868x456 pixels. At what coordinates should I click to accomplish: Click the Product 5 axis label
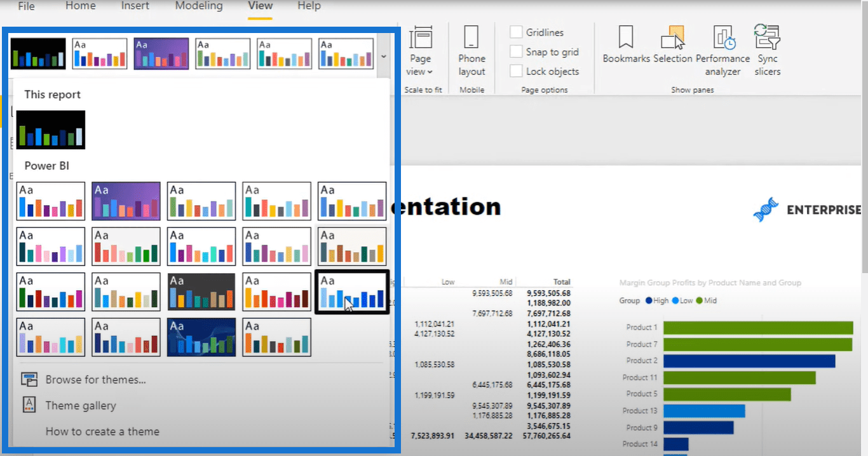[x=642, y=394]
